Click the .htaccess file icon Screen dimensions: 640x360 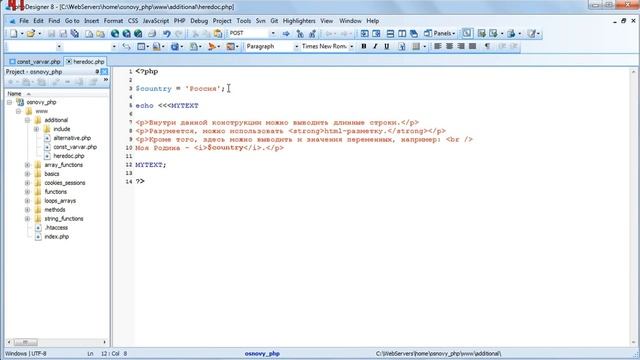click(x=38, y=228)
